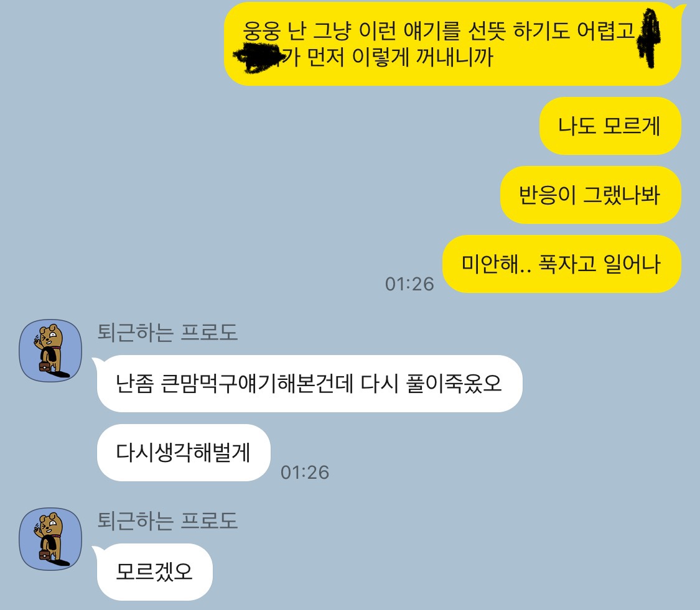Click the phrase 이렇게 꺼내니까 in the top bubble
The image size is (700, 610).
click(422, 57)
